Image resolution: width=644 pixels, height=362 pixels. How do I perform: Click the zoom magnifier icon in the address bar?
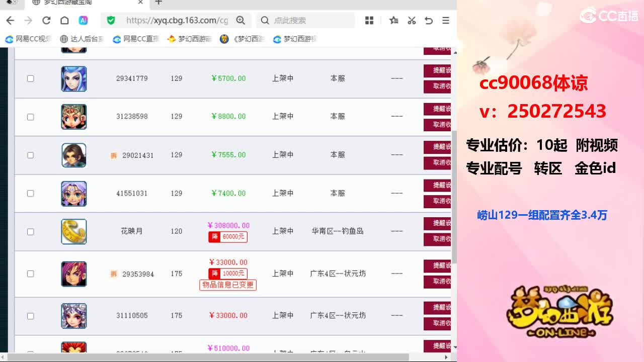click(x=240, y=20)
